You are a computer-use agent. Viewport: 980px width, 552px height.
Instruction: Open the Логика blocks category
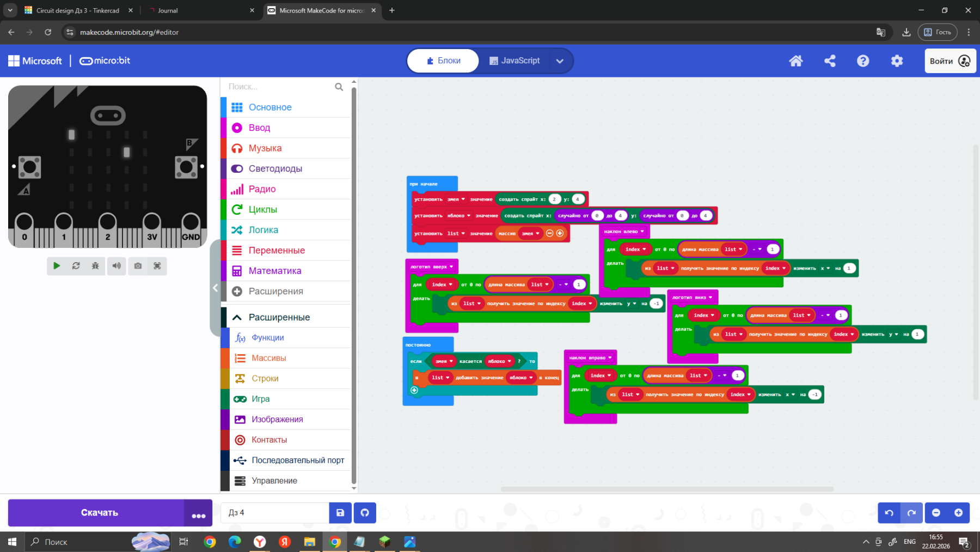(263, 230)
